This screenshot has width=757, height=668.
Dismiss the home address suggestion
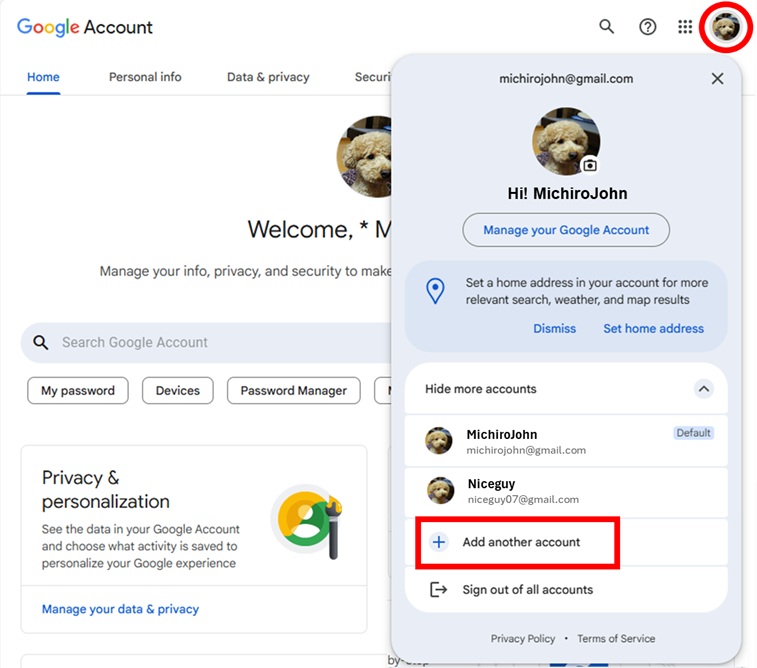pos(554,328)
